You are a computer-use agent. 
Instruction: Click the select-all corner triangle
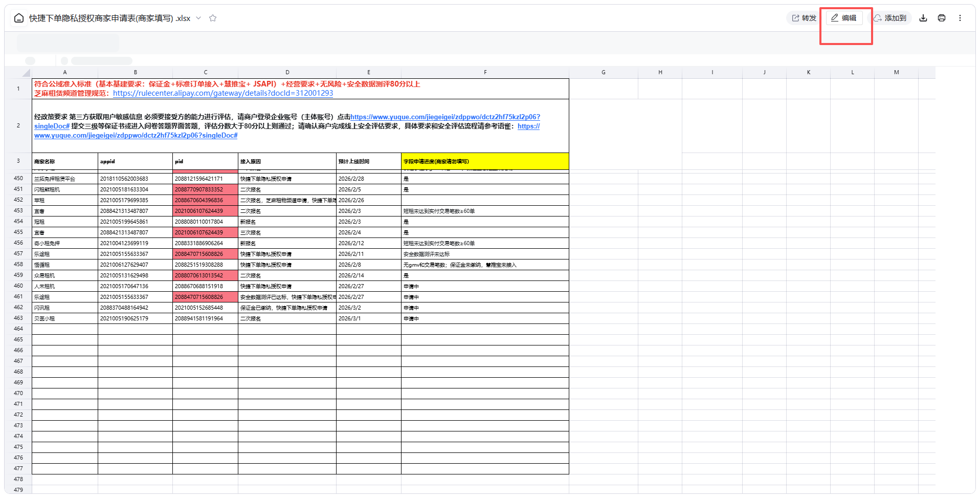(x=26, y=73)
